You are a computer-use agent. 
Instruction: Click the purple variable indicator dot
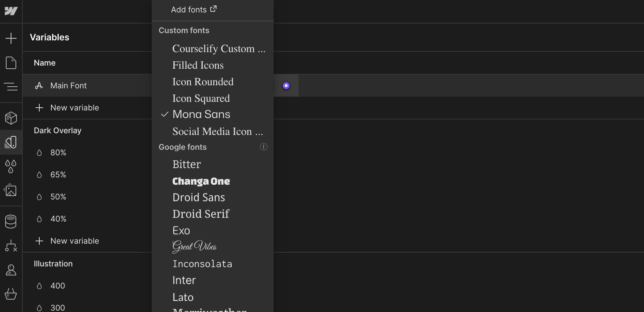pyautogui.click(x=286, y=86)
